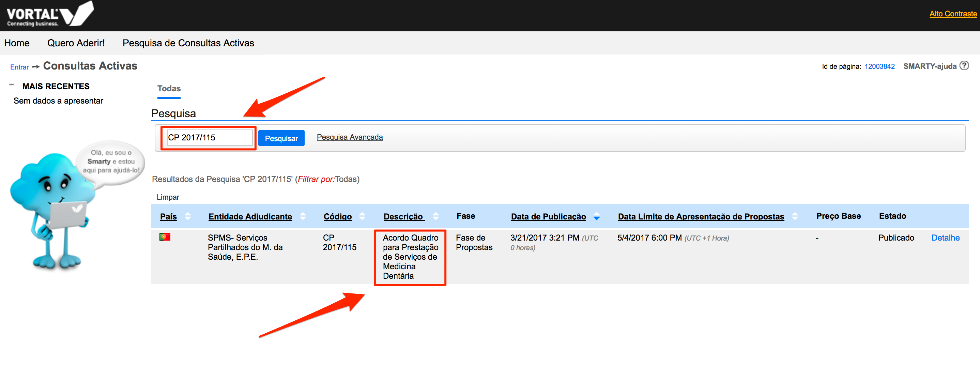Enable Alto Contraste mode
The width and height of the screenshot is (980, 366).
[953, 14]
